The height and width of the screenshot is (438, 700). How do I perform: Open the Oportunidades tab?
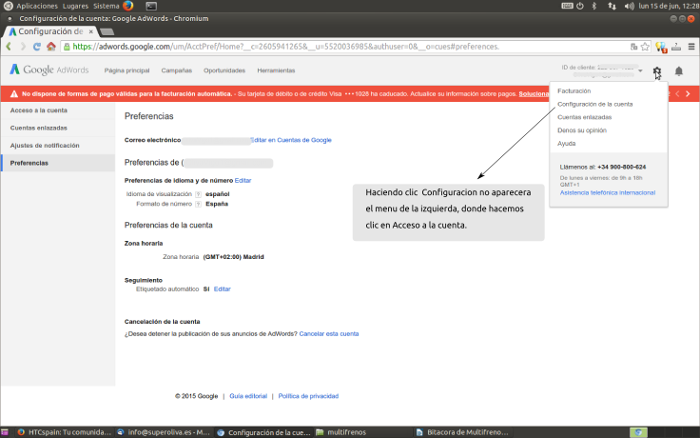tap(224, 71)
